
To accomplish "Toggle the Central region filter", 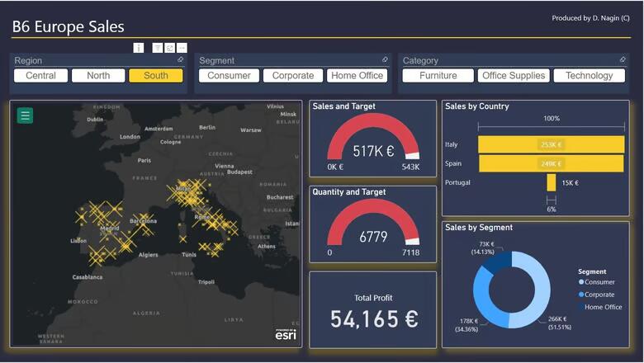I will tap(40, 76).
